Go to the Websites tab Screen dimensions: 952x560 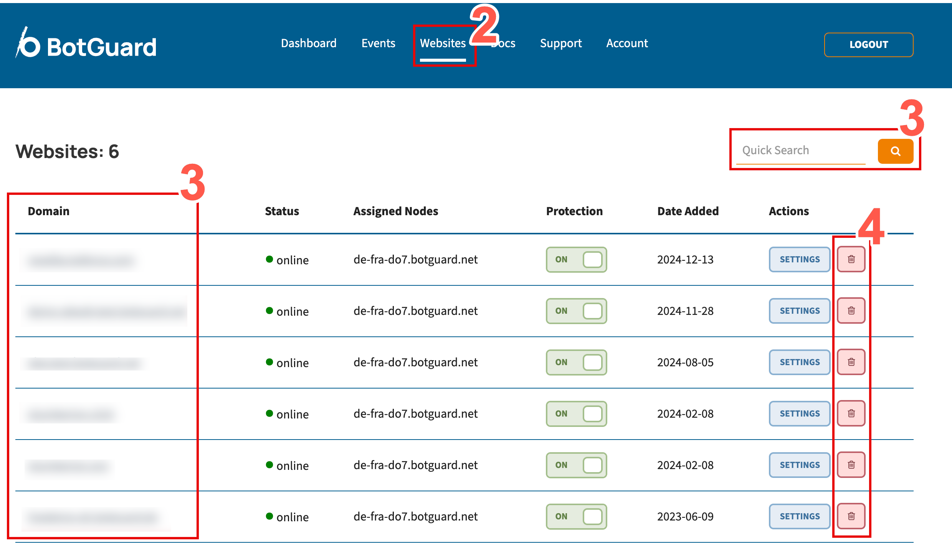pyautogui.click(x=443, y=43)
